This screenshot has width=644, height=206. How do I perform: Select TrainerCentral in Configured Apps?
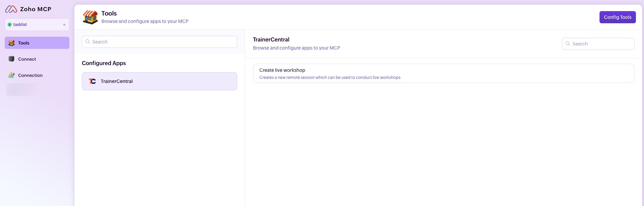pyautogui.click(x=159, y=81)
